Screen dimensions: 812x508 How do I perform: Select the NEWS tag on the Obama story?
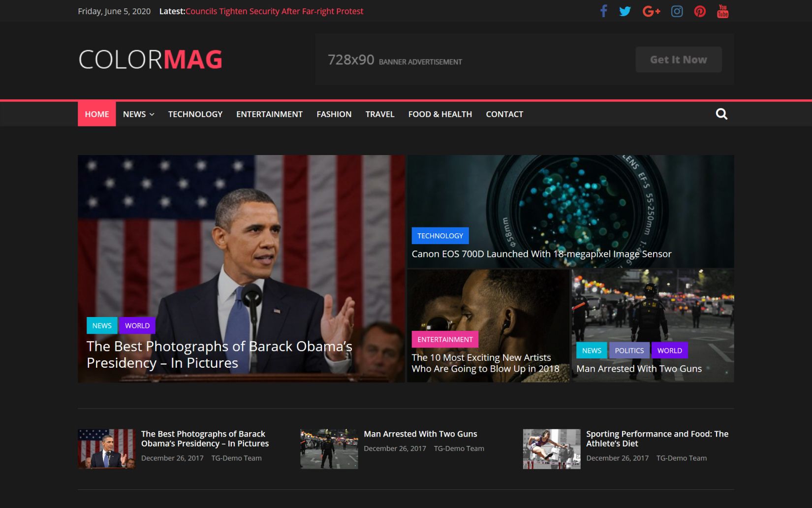point(101,325)
